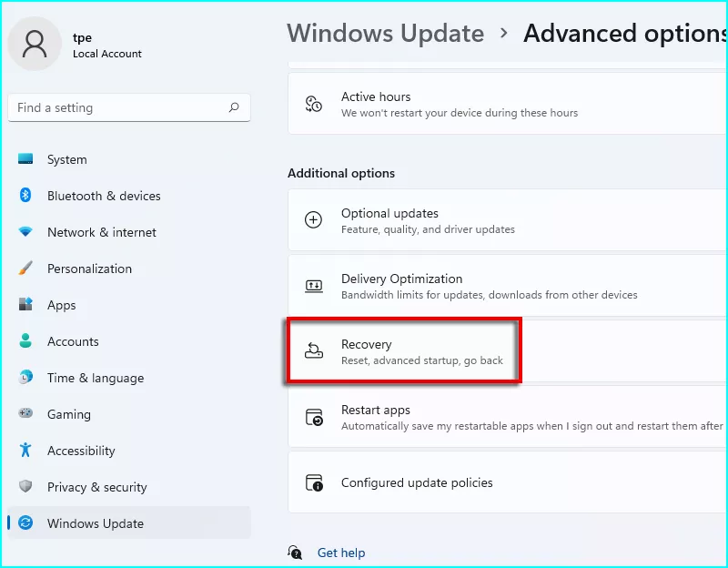
Task: Click the Delivery Optimization icon
Action: [313, 286]
